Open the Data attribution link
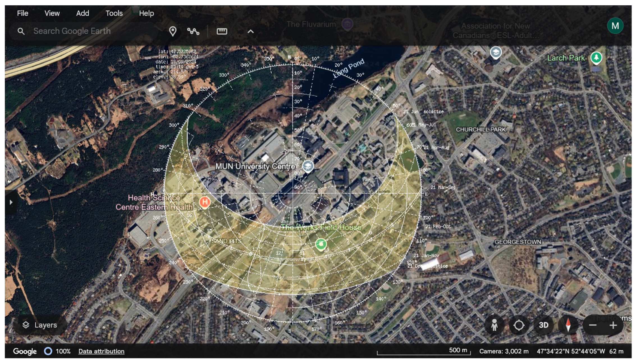 pos(101,351)
